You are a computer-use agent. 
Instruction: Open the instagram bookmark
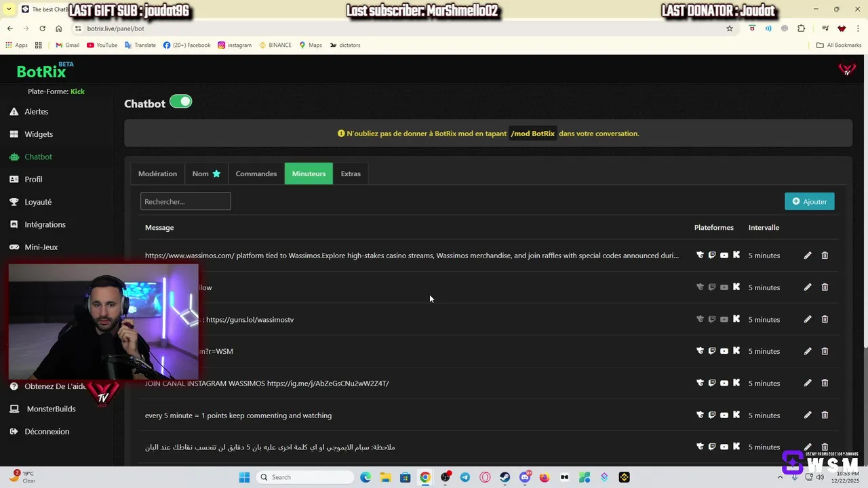click(x=235, y=45)
